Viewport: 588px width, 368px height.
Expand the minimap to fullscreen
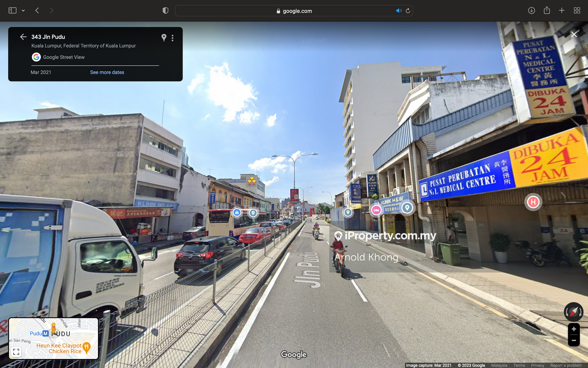(x=16, y=352)
